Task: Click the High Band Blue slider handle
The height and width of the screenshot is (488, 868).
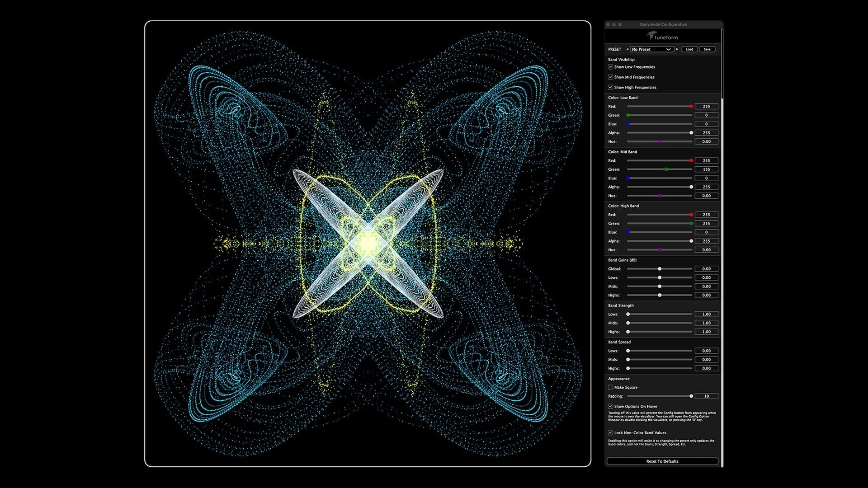Action: (x=628, y=232)
